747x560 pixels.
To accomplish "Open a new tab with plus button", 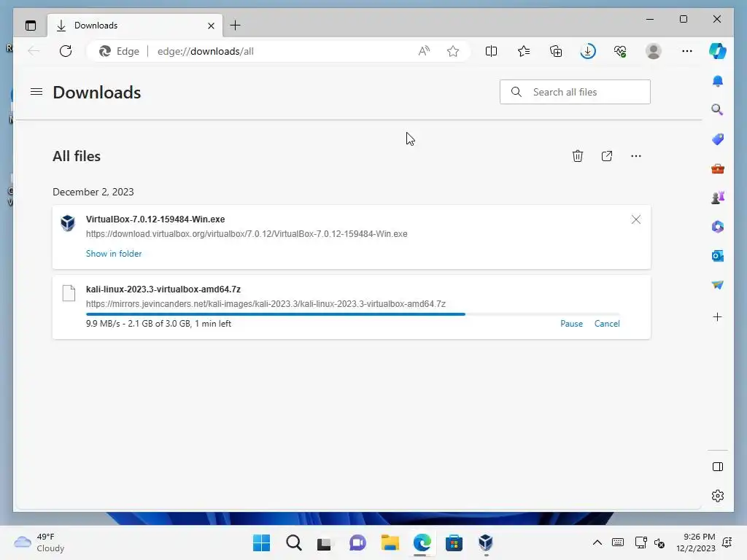I will (x=236, y=26).
